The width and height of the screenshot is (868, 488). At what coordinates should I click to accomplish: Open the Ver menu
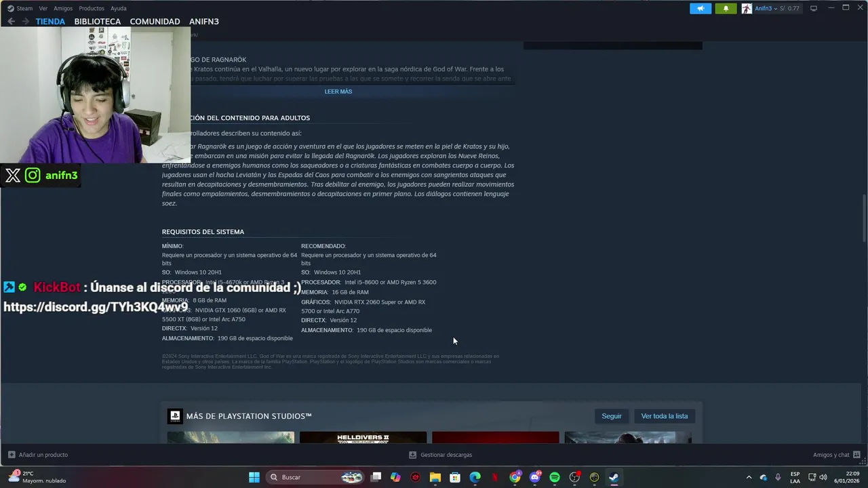click(43, 8)
